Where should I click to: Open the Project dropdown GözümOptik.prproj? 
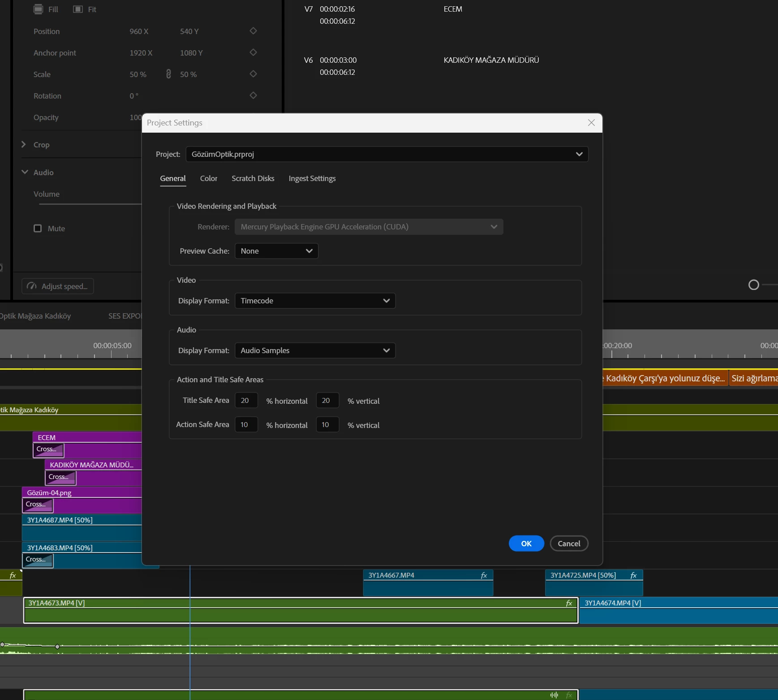tap(387, 154)
